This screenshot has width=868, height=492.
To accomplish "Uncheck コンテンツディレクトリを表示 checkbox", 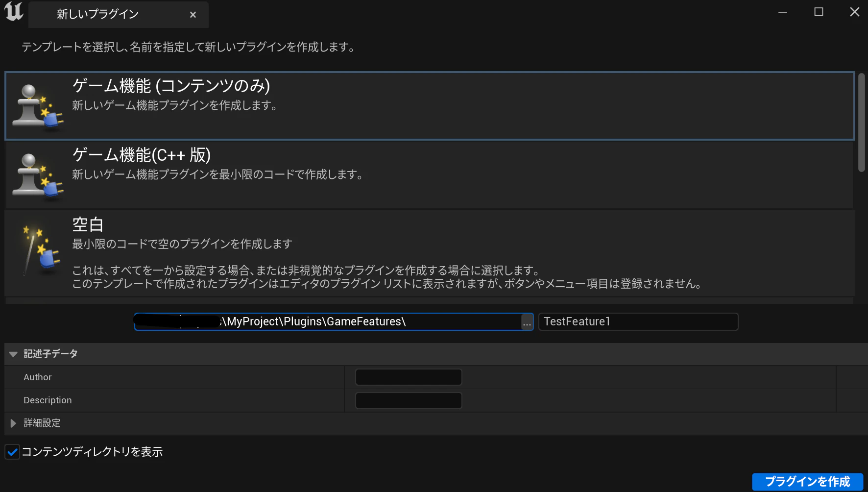I will [x=12, y=452].
